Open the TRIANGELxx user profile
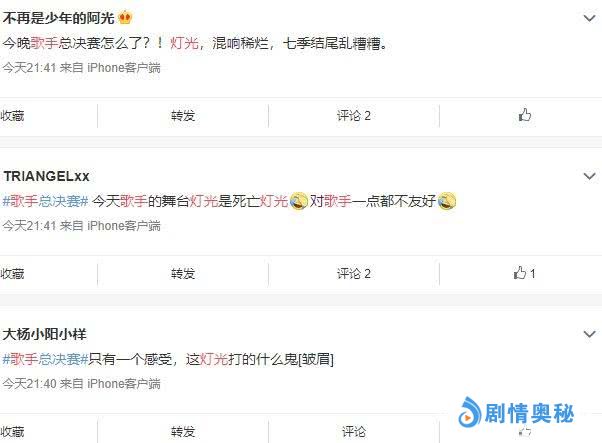This screenshot has height=443, width=602. pos(46,176)
